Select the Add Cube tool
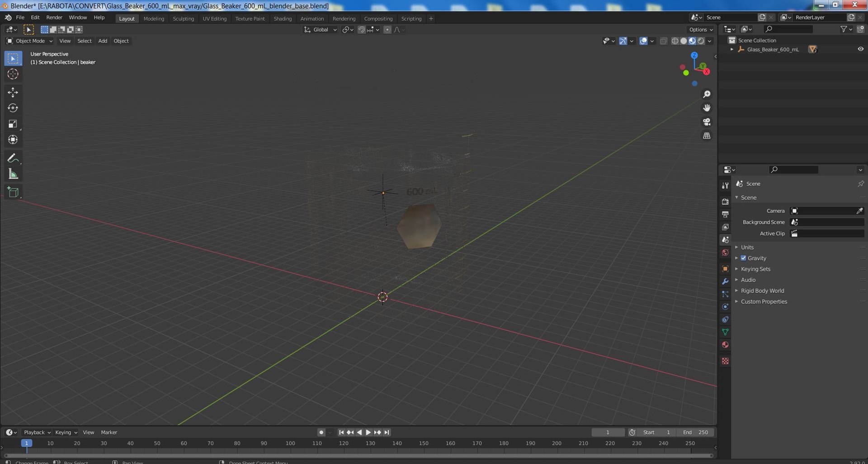 pyautogui.click(x=13, y=192)
